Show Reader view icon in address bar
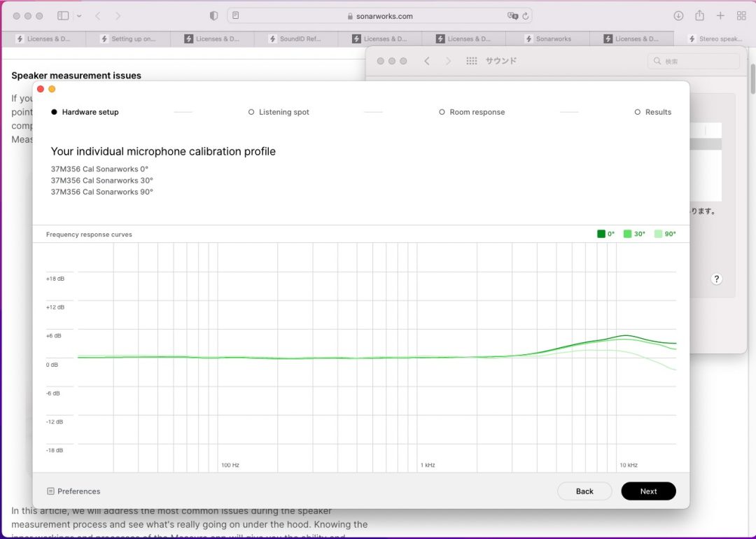This screenshot has width=756, height=539. pyautogui.click(x=236, y=15)
